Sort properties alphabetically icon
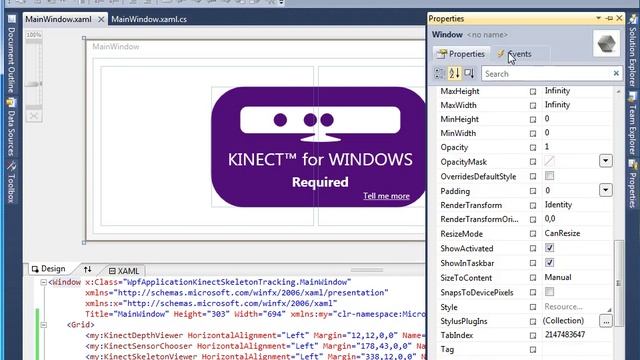 [x=454, y=73]
